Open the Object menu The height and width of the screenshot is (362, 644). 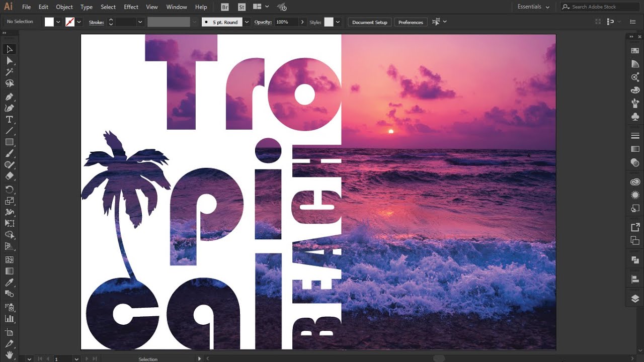coord(64,7)
